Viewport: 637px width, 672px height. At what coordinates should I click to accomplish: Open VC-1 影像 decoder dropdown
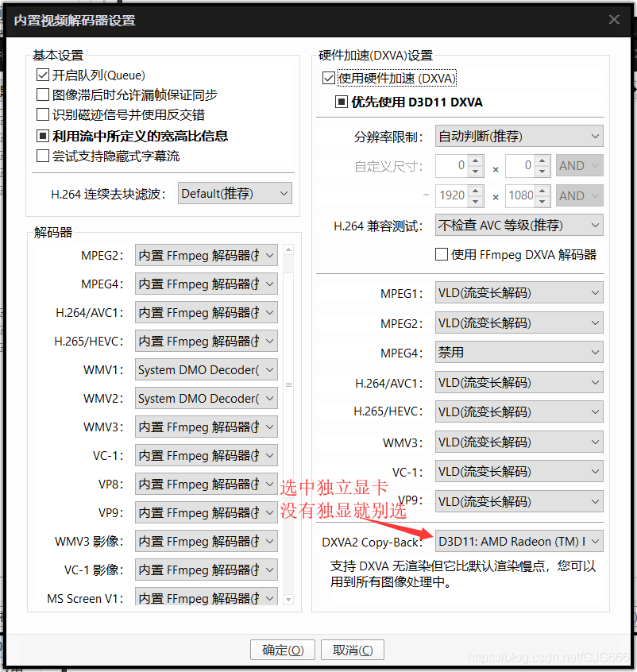[207, 570]
